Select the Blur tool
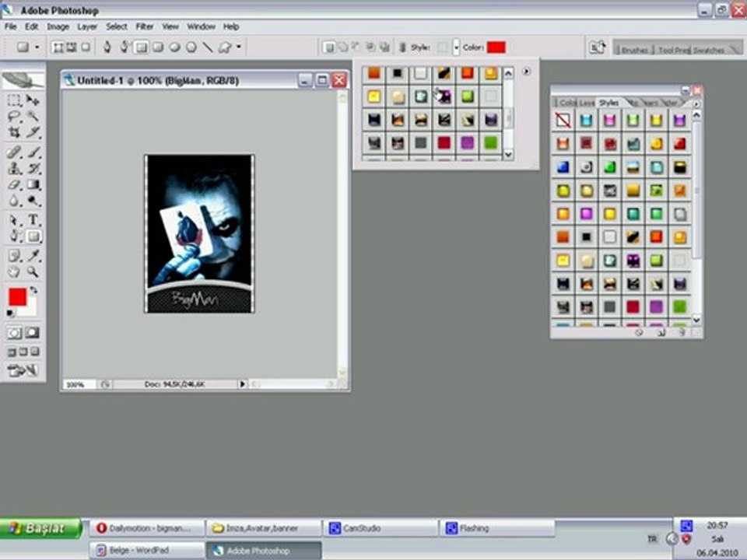 14,201
